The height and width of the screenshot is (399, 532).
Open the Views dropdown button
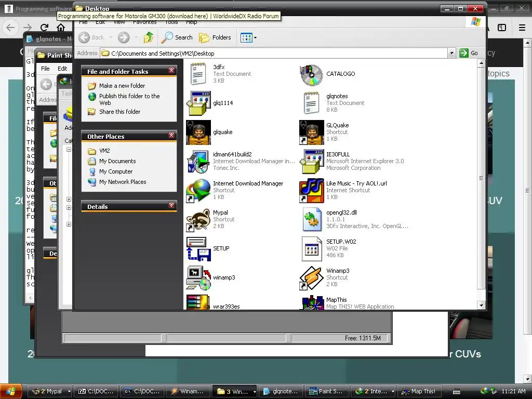coord(248,37)
